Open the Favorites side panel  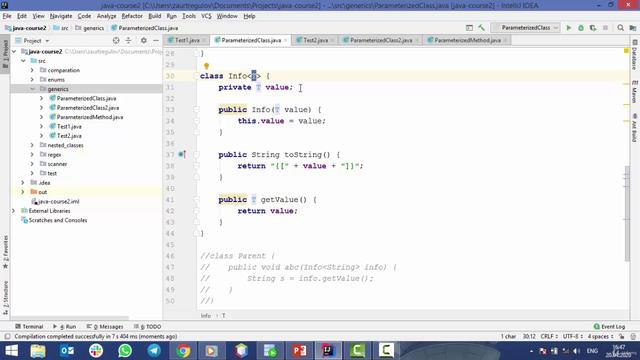pyautogui.click(x=5, y=252)
